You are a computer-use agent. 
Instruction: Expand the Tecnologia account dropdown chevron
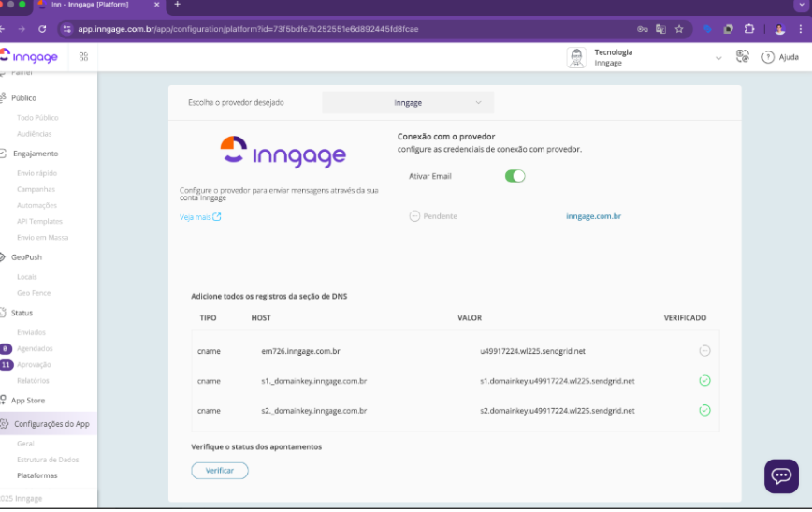click(x=718, y=58)
